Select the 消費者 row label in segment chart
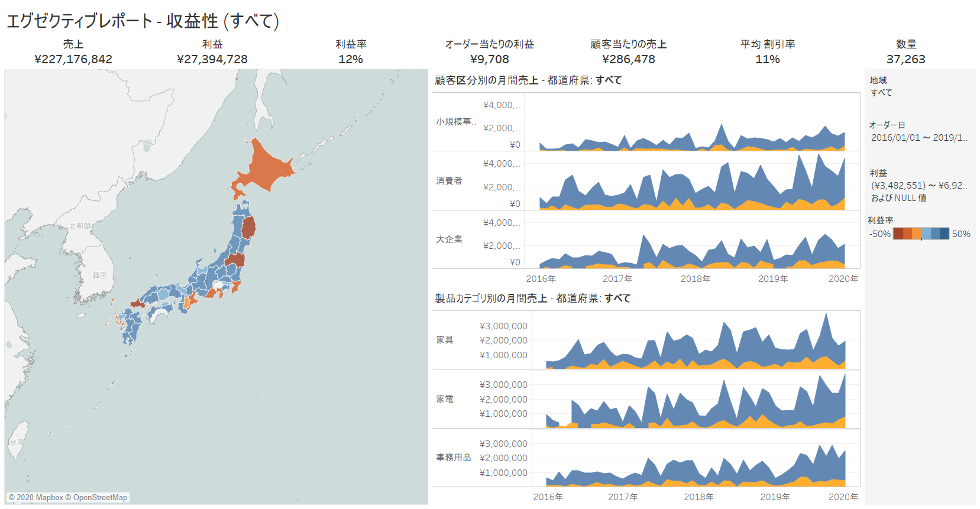980x509 pixels. [449, 181]
